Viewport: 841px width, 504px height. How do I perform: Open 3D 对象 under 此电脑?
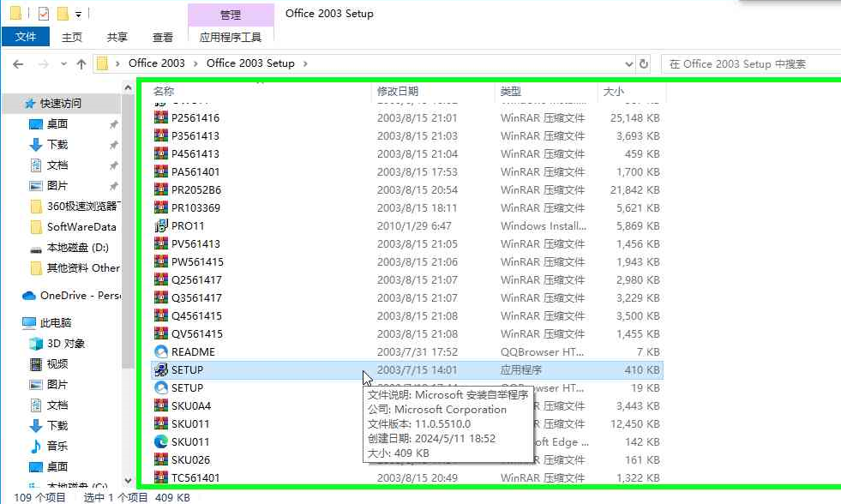coord(65,343)
